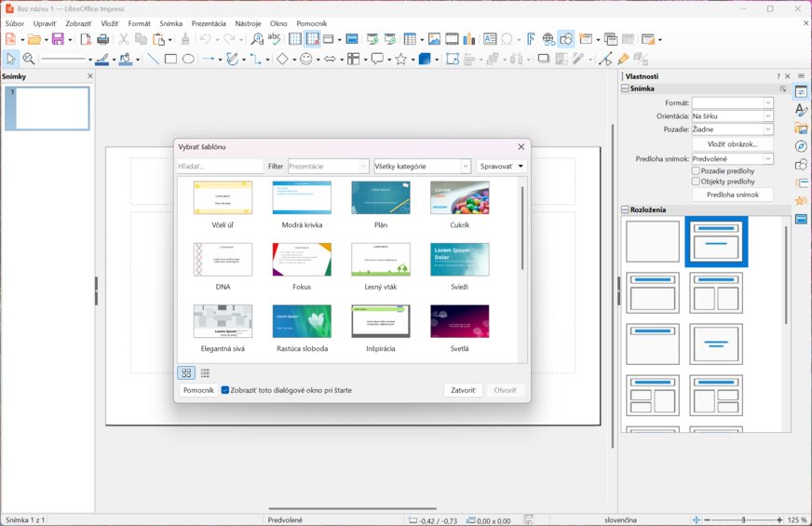Switch template dialog to list view
The height and width of the screenshot is (526, 812).
[205, 372]
